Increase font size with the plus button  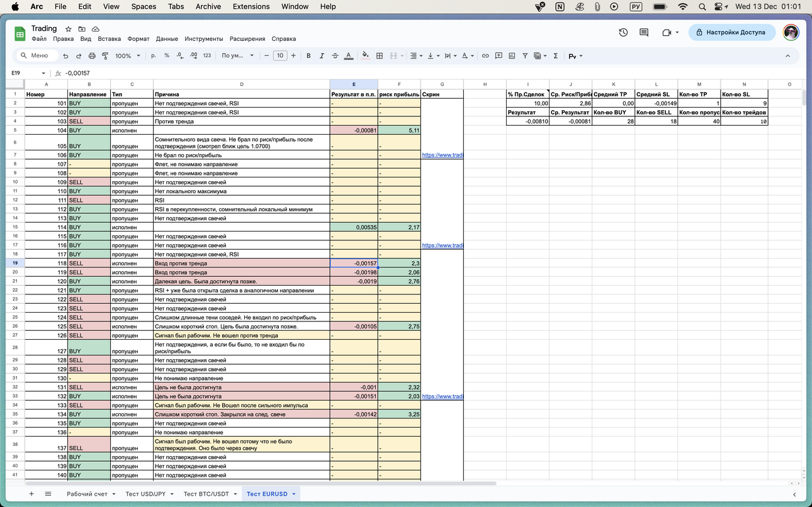pyautogui.click(x=293, y=56)
